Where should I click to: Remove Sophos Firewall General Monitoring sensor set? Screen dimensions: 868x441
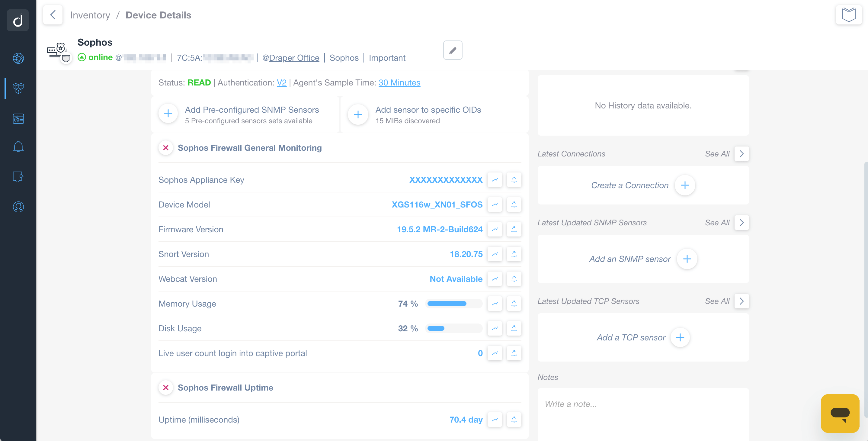point(166,148)
